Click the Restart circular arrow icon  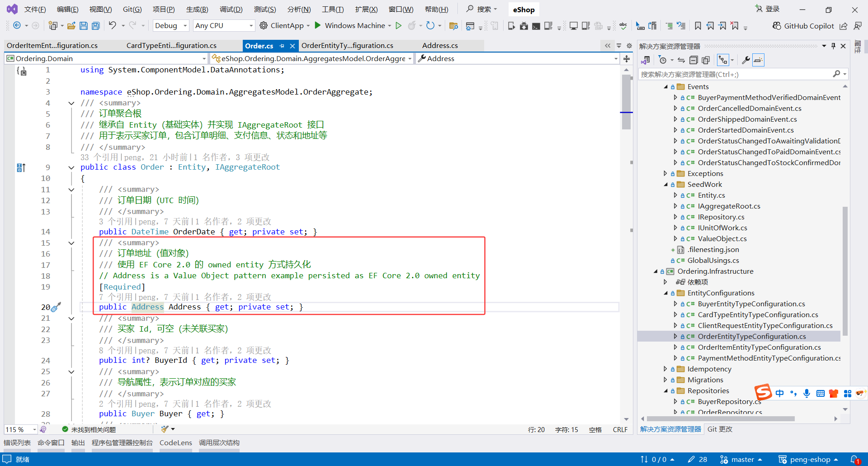pyautogui.click(x=430, y=25)
